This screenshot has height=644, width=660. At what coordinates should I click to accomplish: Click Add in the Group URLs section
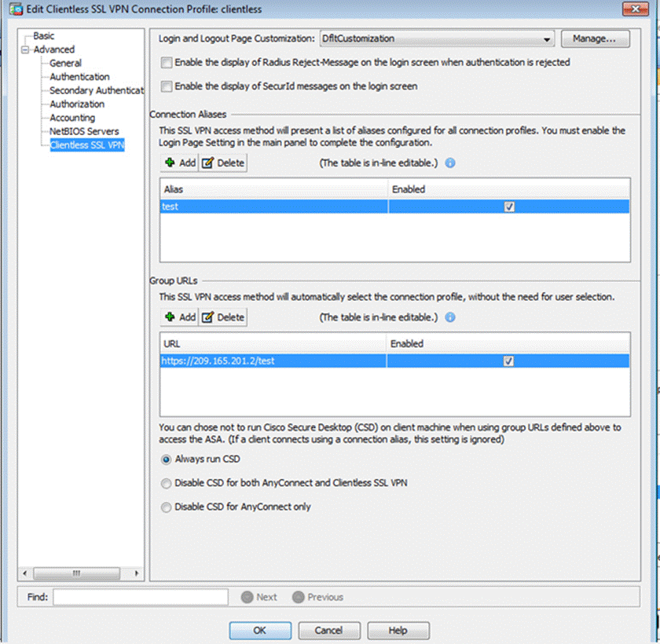tap(179, 317)
